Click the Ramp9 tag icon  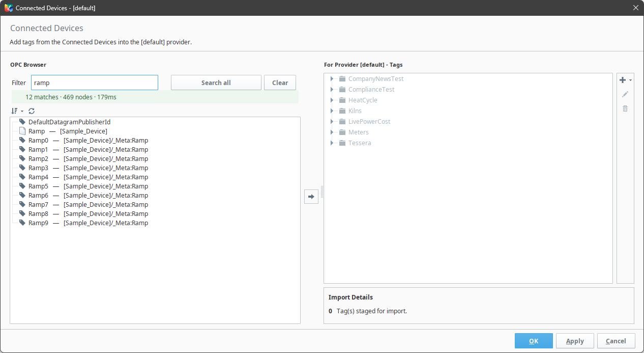pyautogui.click(x=22, y=223)
